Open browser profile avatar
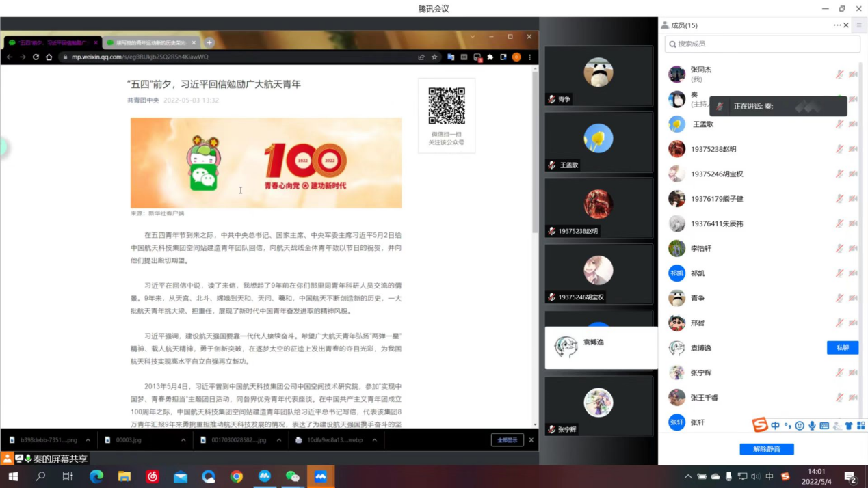Viewport: 868px width, 488px height. (x=516, y=57)
